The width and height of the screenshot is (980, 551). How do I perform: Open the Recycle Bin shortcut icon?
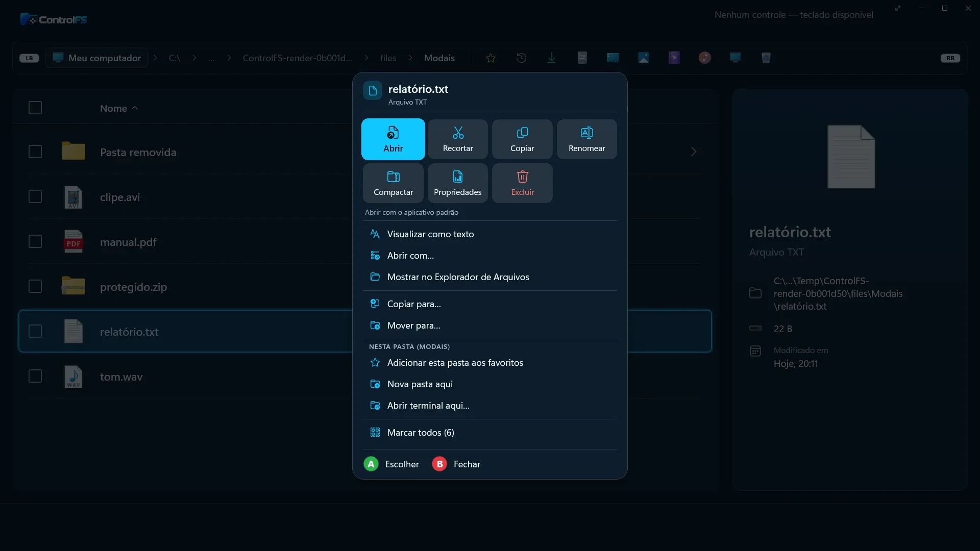pos(766,58)
